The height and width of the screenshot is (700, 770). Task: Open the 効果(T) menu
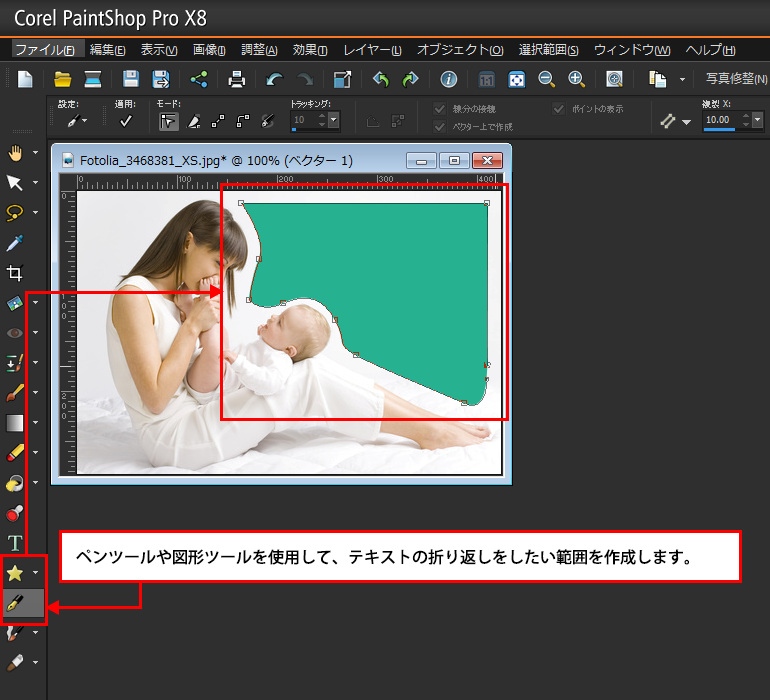[x=310, y=50]
